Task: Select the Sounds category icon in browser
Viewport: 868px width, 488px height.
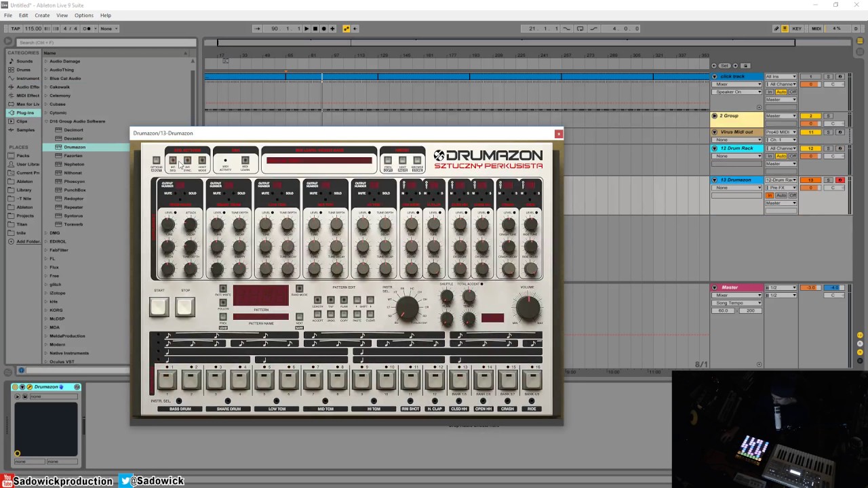Action: pyautogui.click(x=11, y=61)
